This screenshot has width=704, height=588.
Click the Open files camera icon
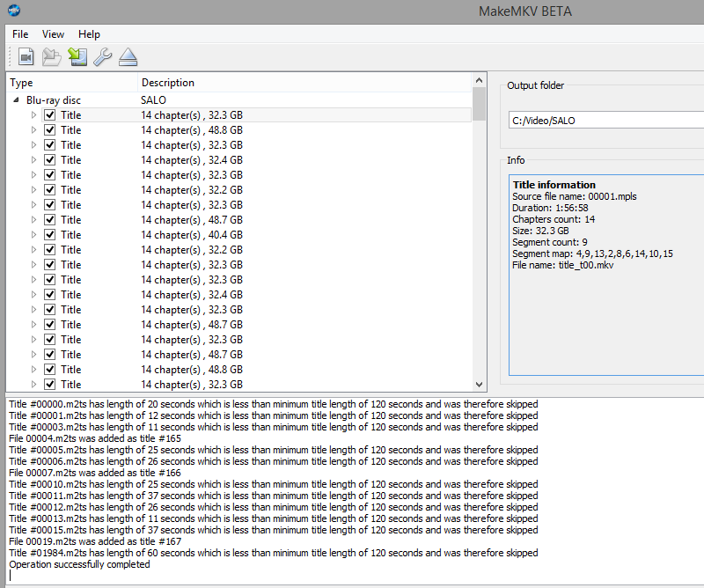point(26,57)
